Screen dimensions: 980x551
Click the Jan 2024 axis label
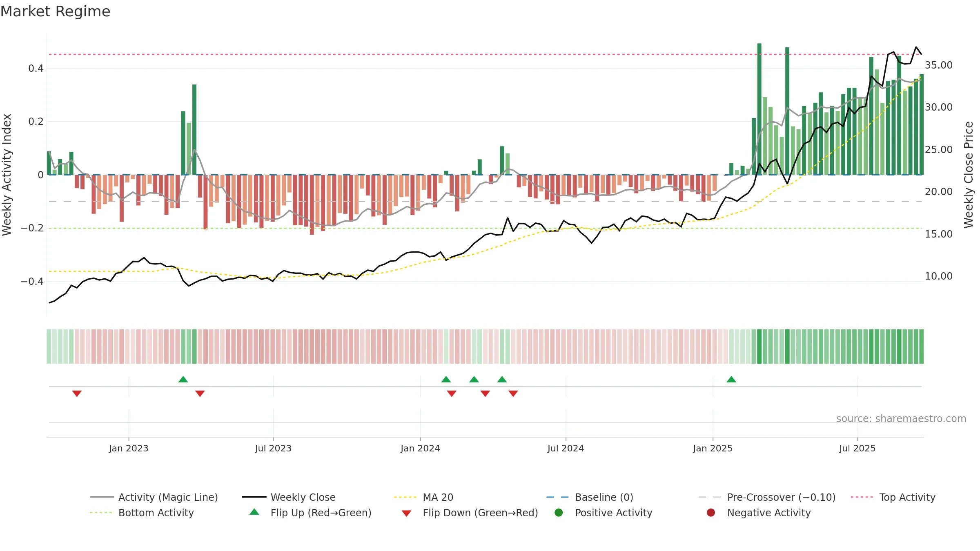pyautogui.click(x=420, y=449)
